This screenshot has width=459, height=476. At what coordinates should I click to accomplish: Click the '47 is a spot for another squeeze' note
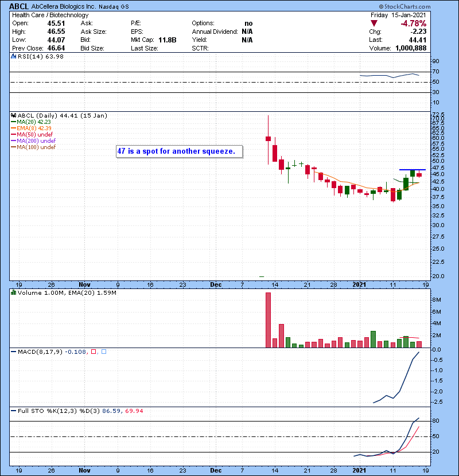pos(179,151)
